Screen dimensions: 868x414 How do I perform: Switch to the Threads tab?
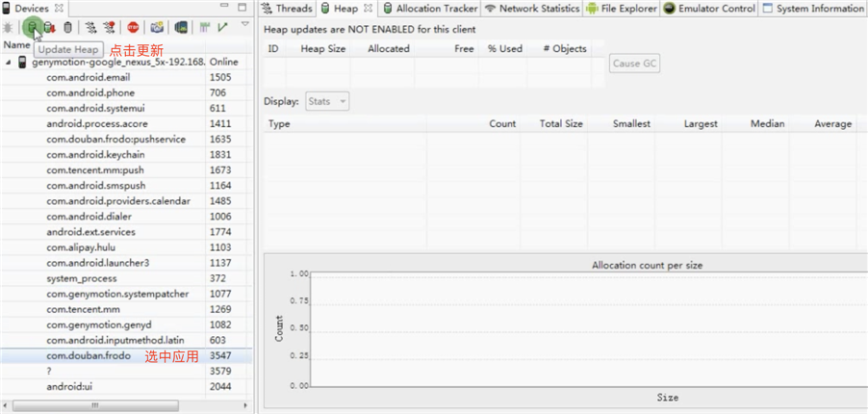click(286, 9)
